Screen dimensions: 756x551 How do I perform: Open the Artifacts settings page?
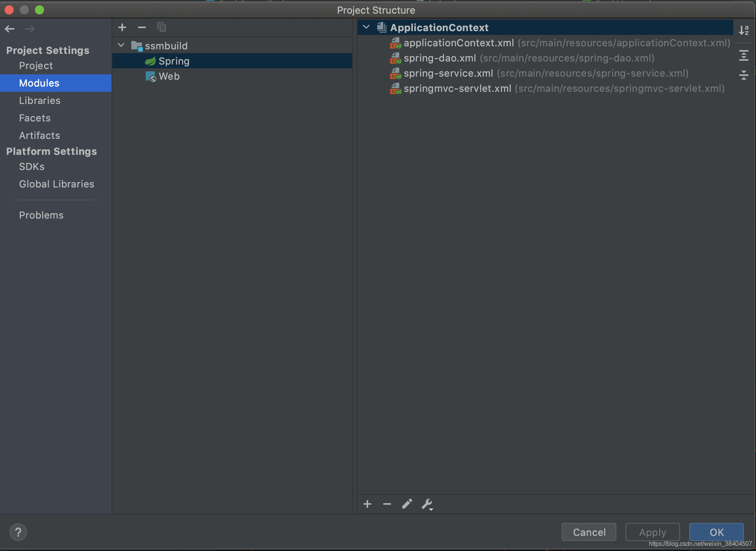(40, 135)
